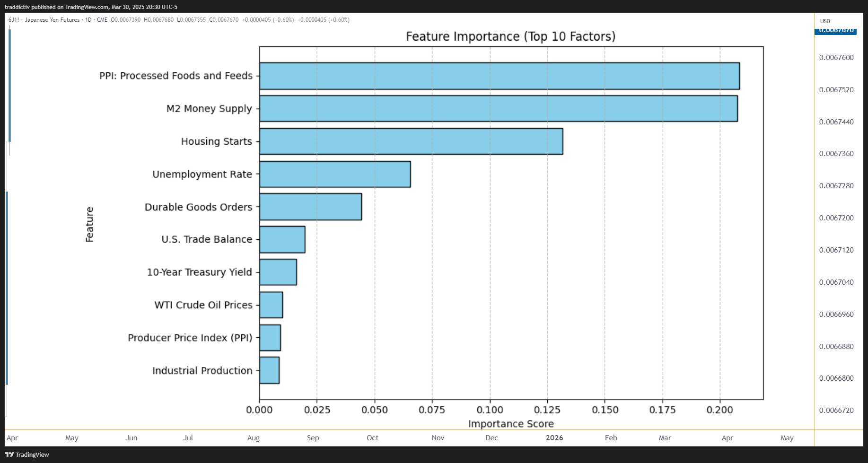868x463 pixels.
Task: Click the 'U.S. Trade Balance' label
Action: coord(207,239)
